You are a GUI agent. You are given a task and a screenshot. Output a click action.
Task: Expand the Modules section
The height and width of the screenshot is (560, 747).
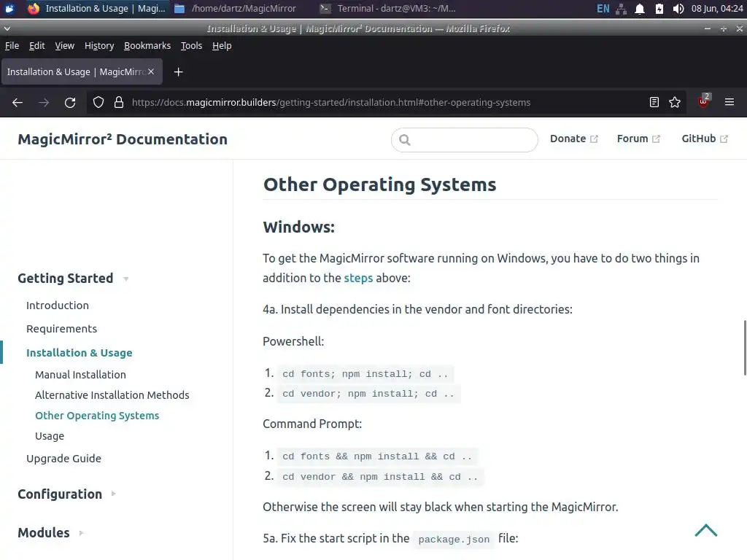pyautogui.click(x=50, y=532)
